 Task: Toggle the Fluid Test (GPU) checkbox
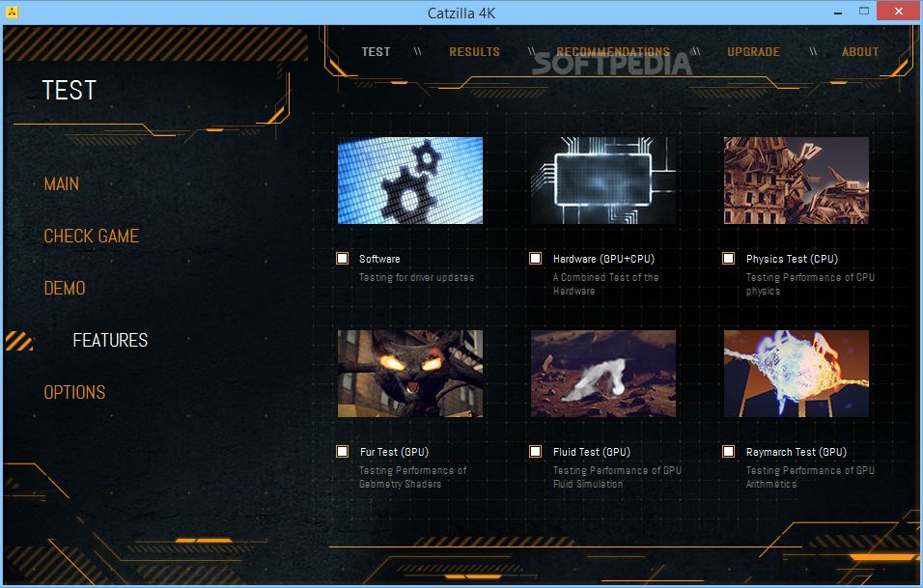(x=535, y=452)
